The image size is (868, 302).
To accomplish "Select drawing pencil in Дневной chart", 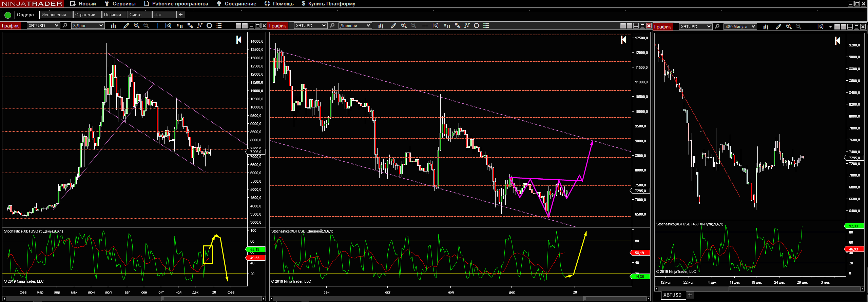I will click(x=393, y=26).
